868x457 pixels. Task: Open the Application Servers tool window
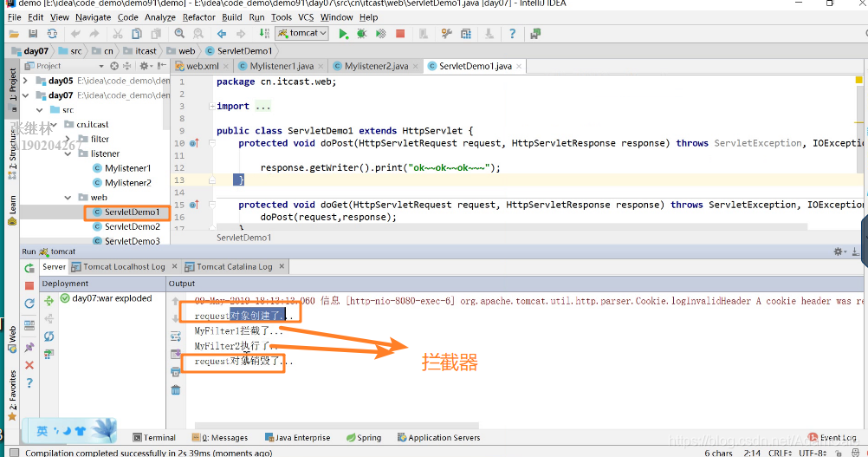click(x=439, y=438)
